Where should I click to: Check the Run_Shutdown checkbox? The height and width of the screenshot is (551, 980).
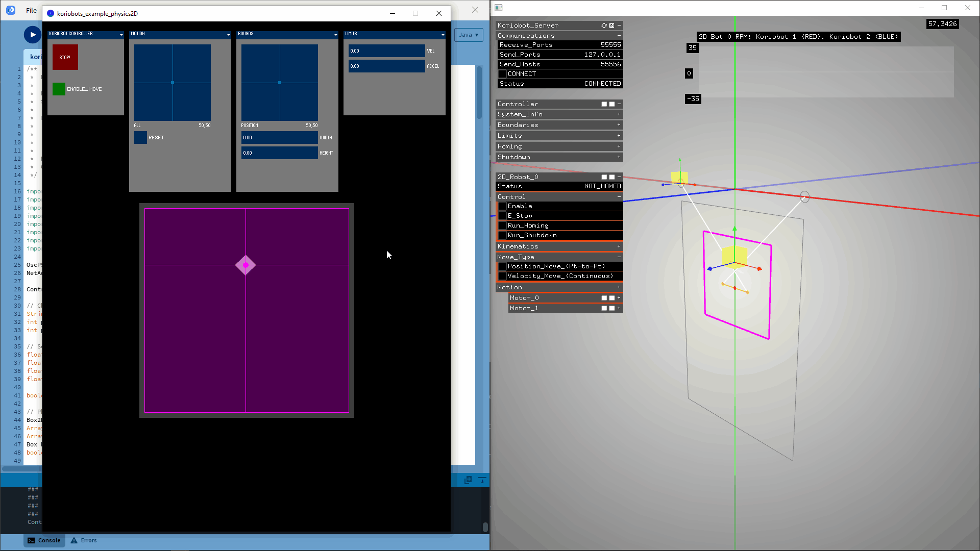click(502, 235)
